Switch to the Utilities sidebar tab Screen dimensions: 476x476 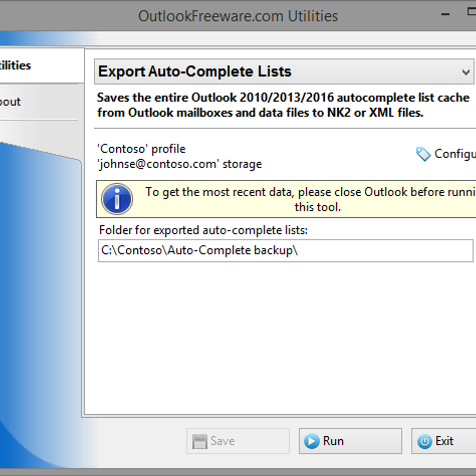click(16, 65)
